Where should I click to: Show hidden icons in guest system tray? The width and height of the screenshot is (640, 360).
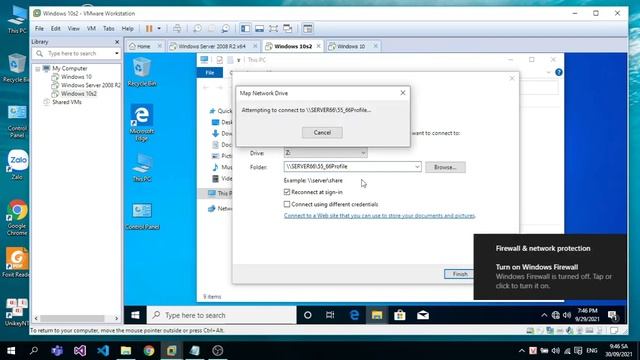click(544, 315)
